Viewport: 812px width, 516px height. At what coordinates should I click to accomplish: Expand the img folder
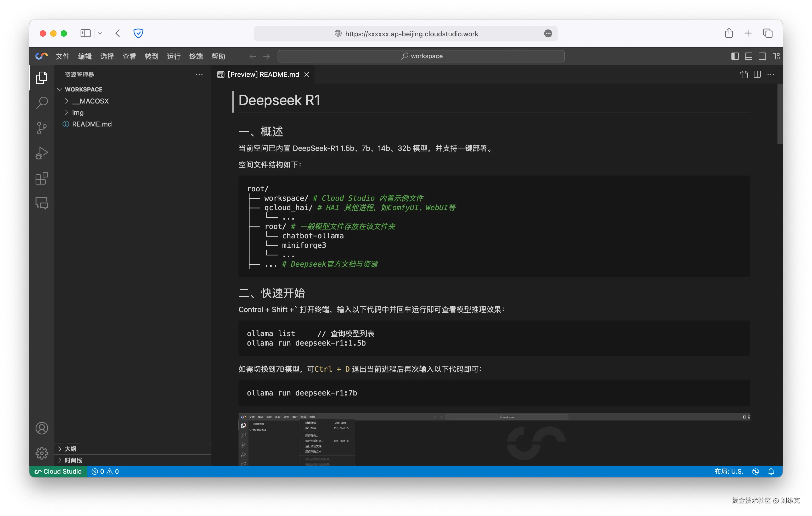(77, 113)
